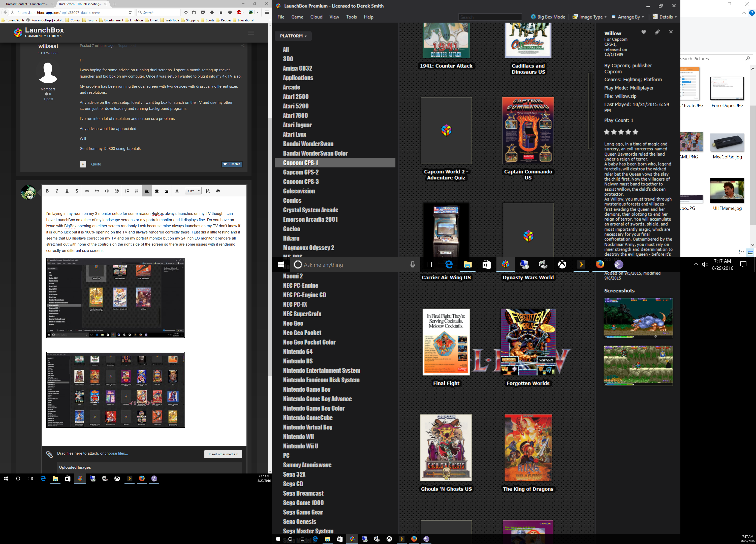Click the Quote link under willseal's post
The image size is (756, 544).
(96, 164)
